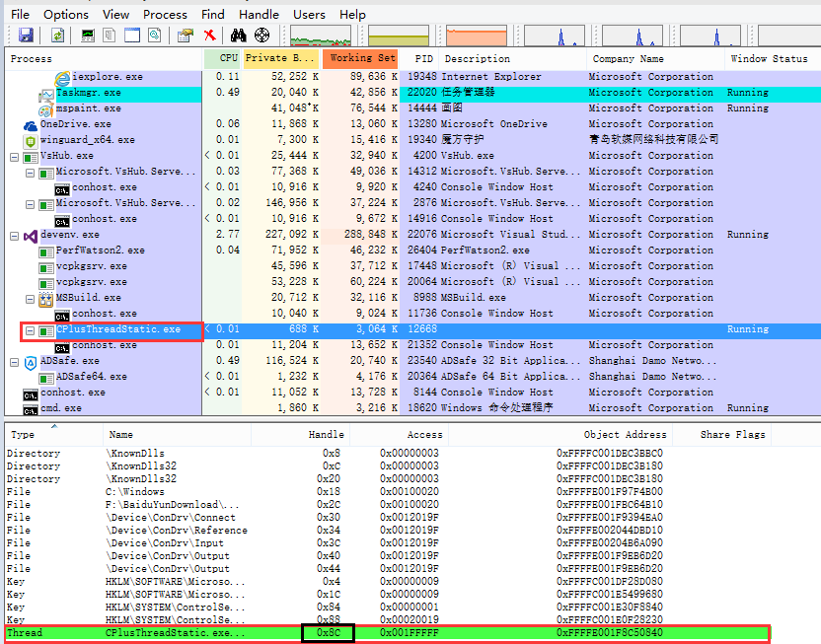This screenshot has height=644, width=821.
Task: Click the red X Kill Process icon
Action: click(210, 36)
